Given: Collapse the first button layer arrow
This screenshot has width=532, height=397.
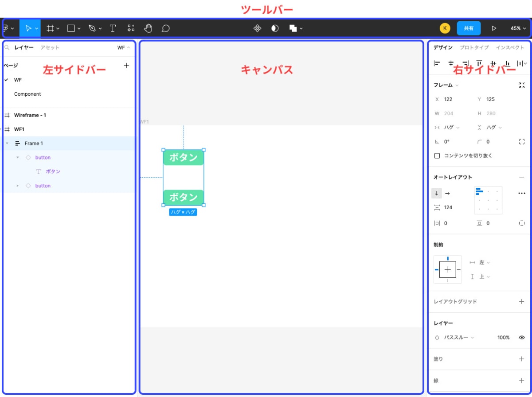Looking at the screenshot, I should point(18,157).
